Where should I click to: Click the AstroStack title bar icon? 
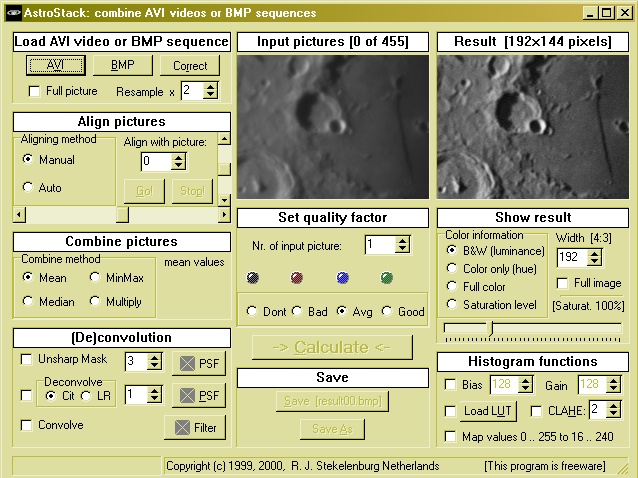pyautogui.click(x=11, y=13)
